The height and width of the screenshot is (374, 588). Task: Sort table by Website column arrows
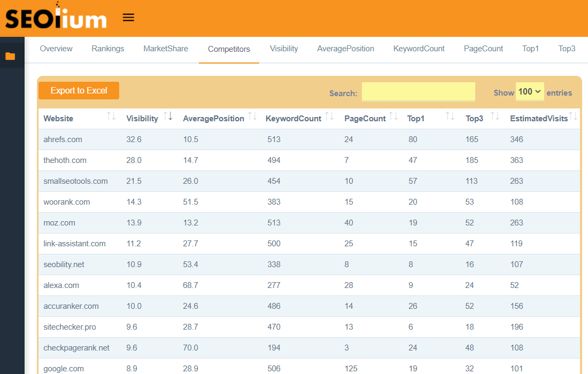pyautogui.click(x=111, y=116)
